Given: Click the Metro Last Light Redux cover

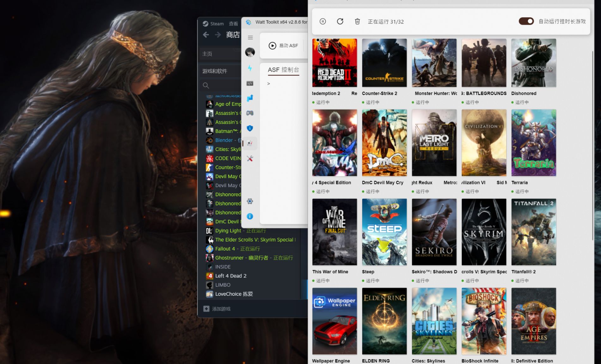Looking at the screenshot, I should coord(434,143).
